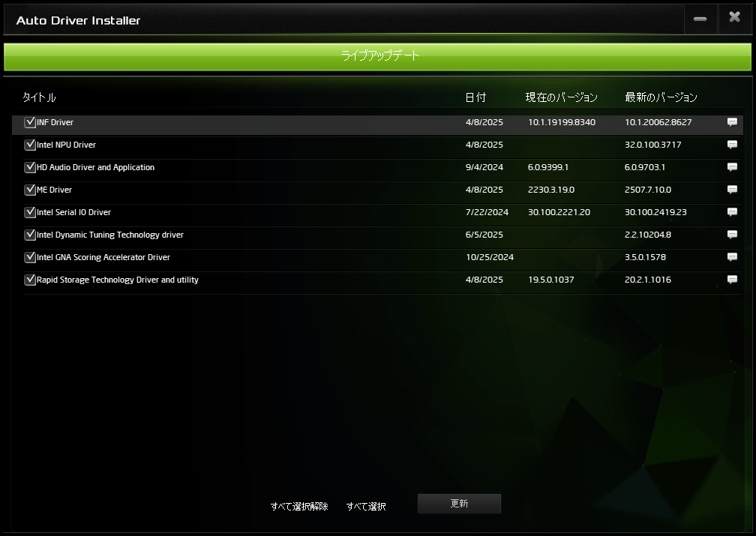Click current version 19.5.0.1037
The image size is (756, 536).
pos(551,280)
